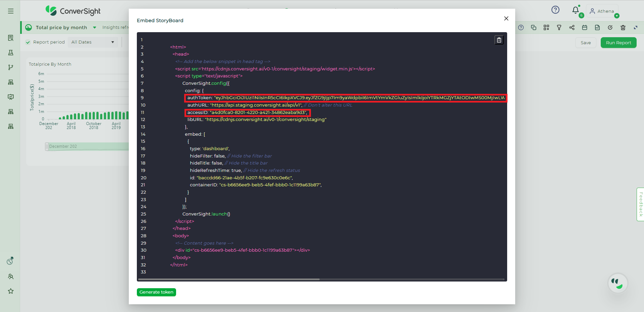Open the lab flask sidebar icon
The height and width of the screenshot is (312, 644).
coord(11,53)
